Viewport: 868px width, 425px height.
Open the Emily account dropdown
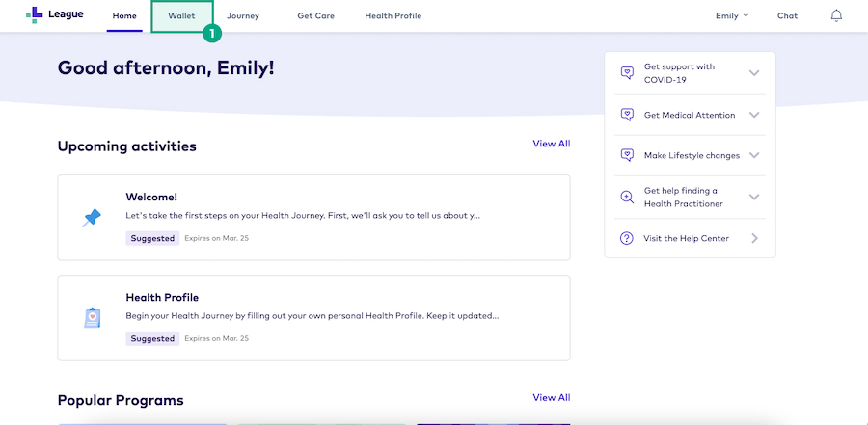tap(731, 16)
